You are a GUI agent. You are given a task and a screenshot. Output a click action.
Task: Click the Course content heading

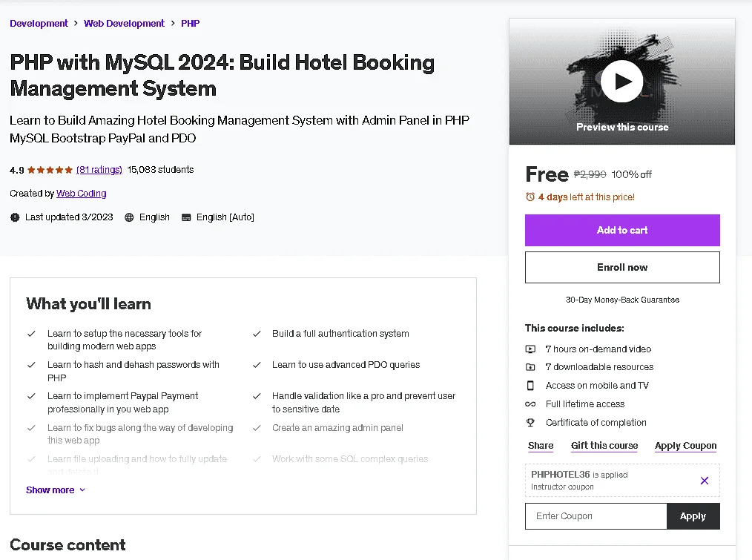(67, 544)
